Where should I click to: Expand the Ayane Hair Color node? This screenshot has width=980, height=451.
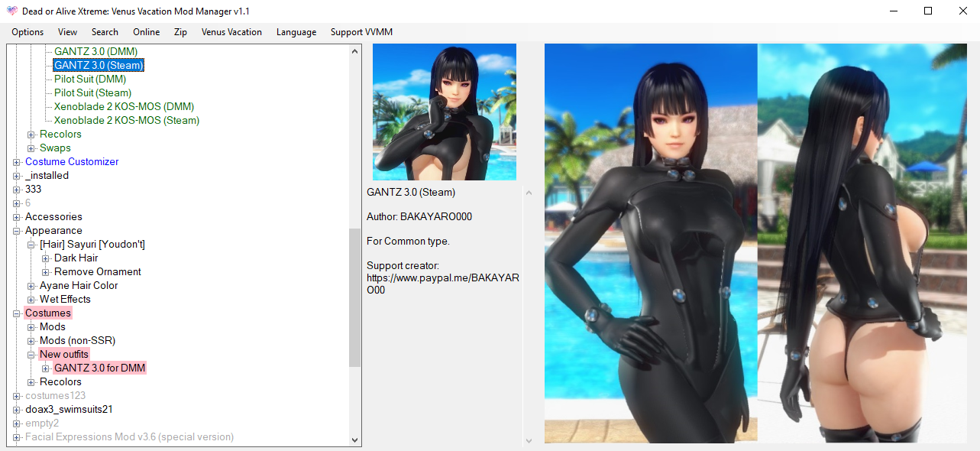(x=31, y=286)
